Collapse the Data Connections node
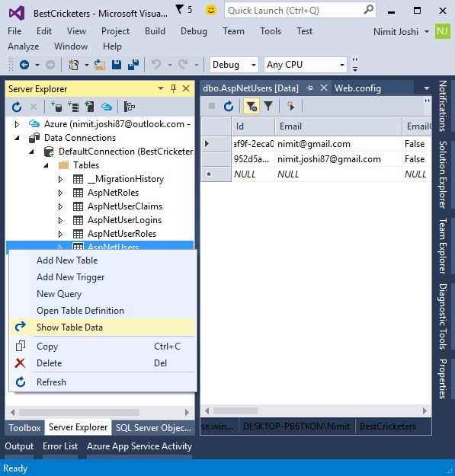Viewport: 455px width, 476px height. click(x=17, y=138)
